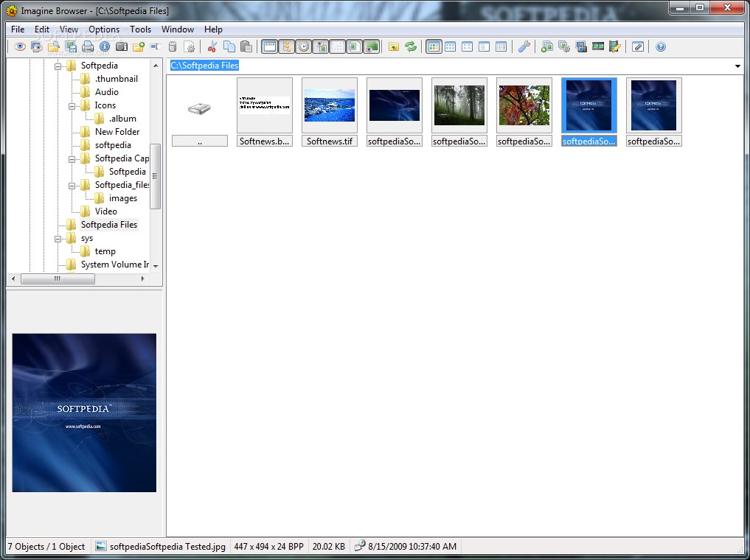The width and height of the screenshot is (750, 560).
Task: Open the blue Information icon
Action: tap(105, 47)
